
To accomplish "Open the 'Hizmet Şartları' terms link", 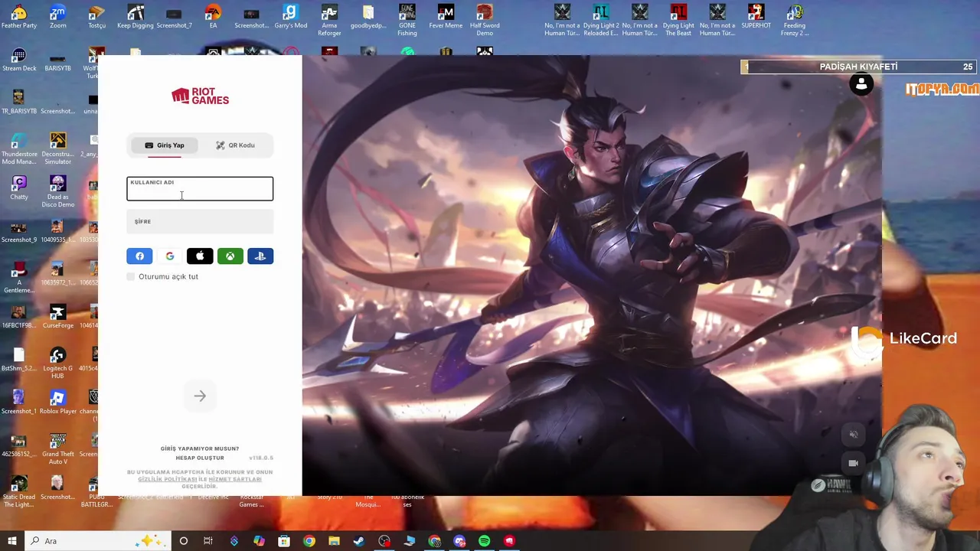I will pyautogui.click(x=235, y=479).
